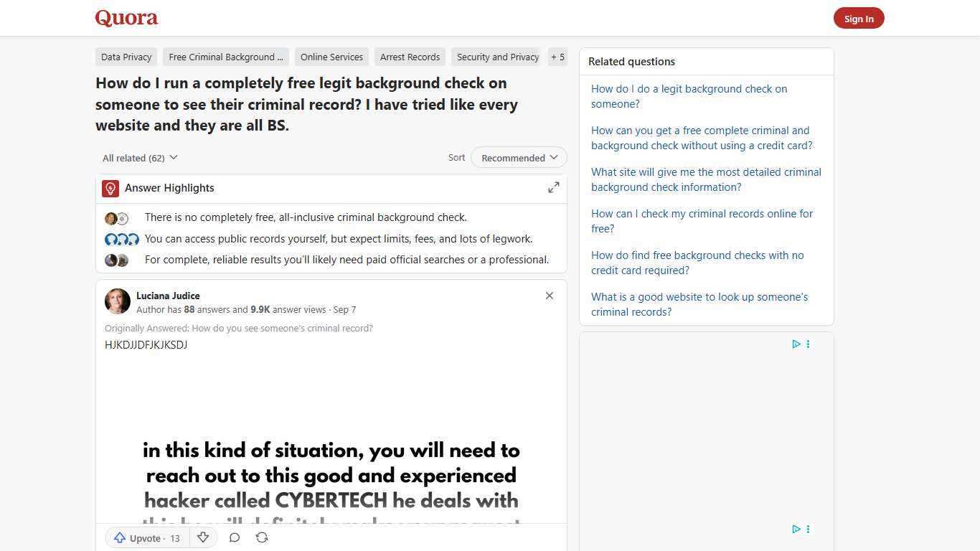Expand the All related answers list
Screen dimensions: 980x551
point(140,157)
